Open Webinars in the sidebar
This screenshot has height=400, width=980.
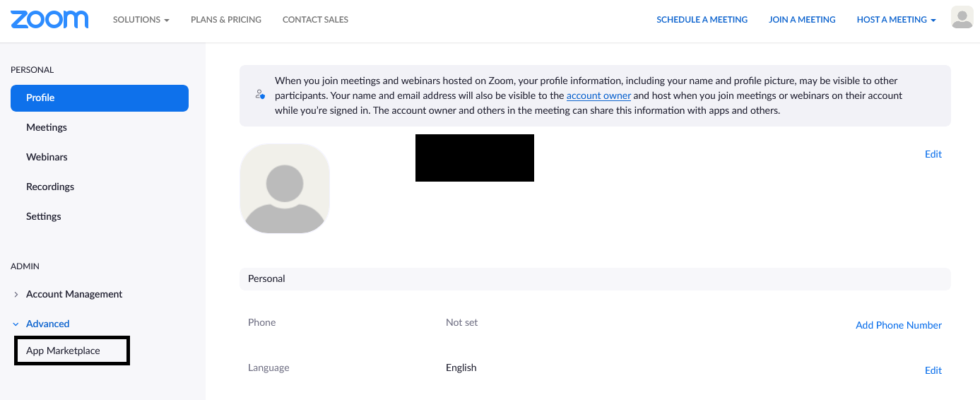[47, 157]
